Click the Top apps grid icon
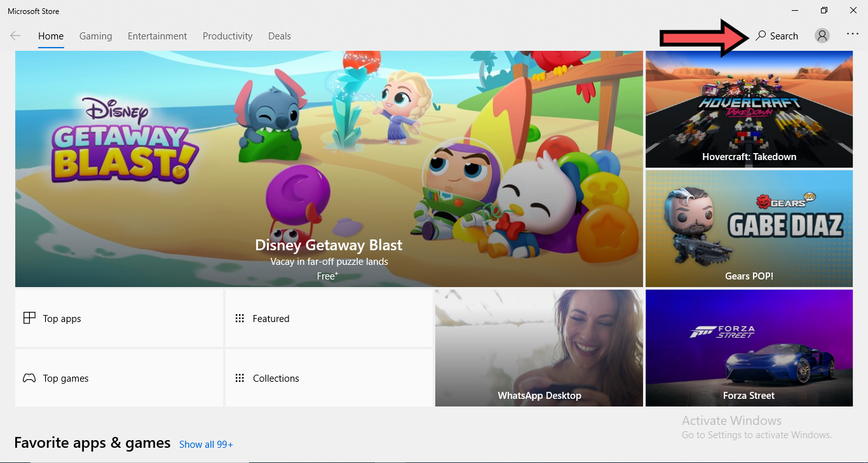 click(x=29, y=318)
